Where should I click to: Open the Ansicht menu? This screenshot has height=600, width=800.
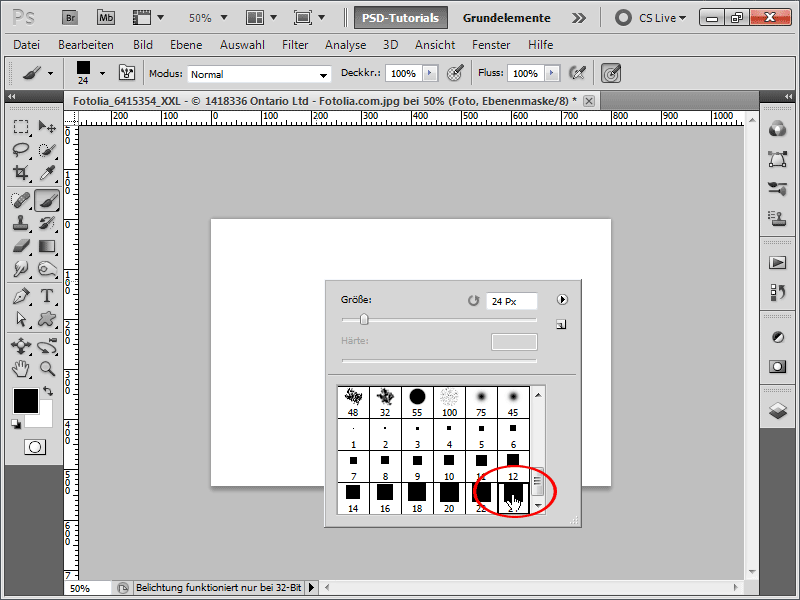(x=435, y=45)
